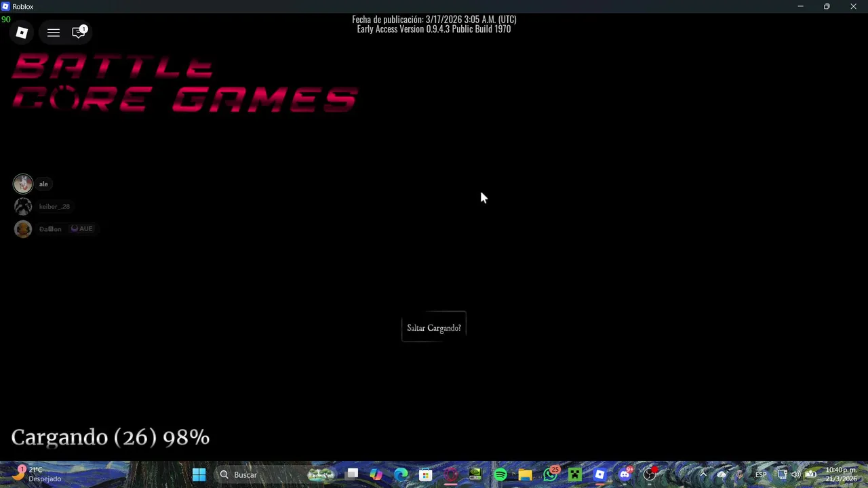Open Microsoft Store from the taskbar
The image size is (868, 488).
pos(425,474)
